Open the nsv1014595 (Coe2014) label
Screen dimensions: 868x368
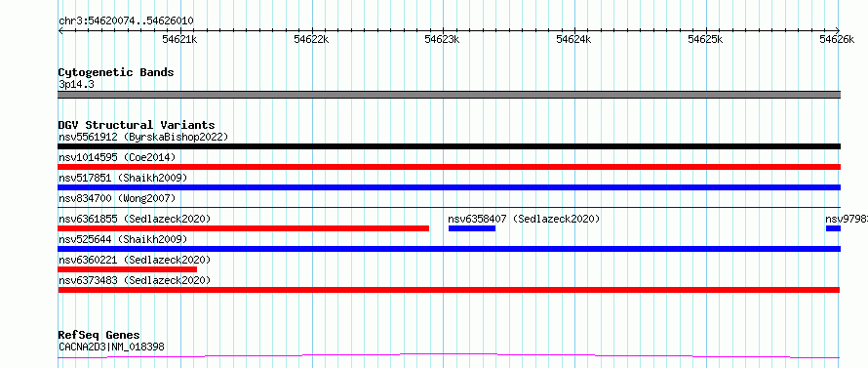click(117, 157)
